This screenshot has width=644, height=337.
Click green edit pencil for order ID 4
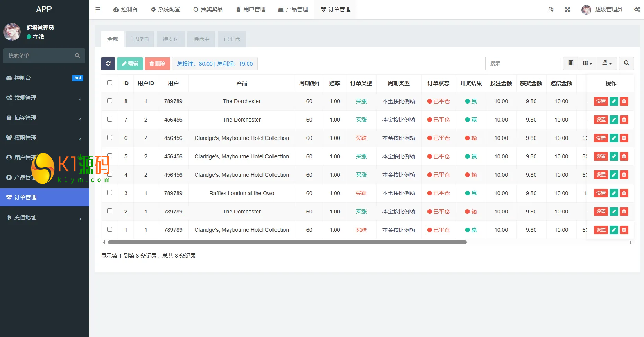[x=614, y=175]
